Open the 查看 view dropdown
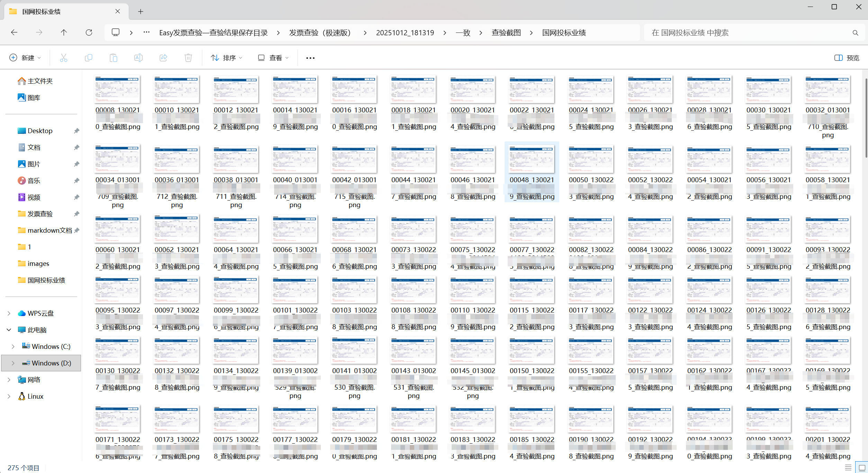868x473 pixels. pos(273,58)
